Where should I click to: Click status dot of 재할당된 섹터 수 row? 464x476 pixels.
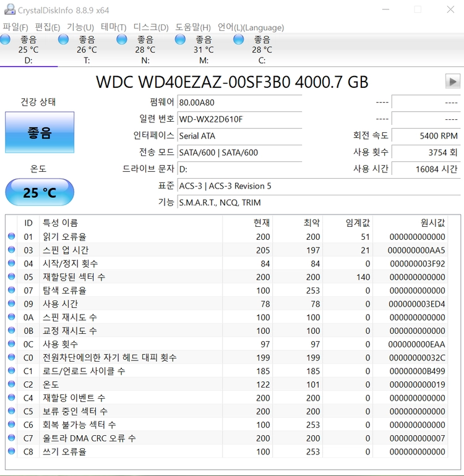click(12, 276)
